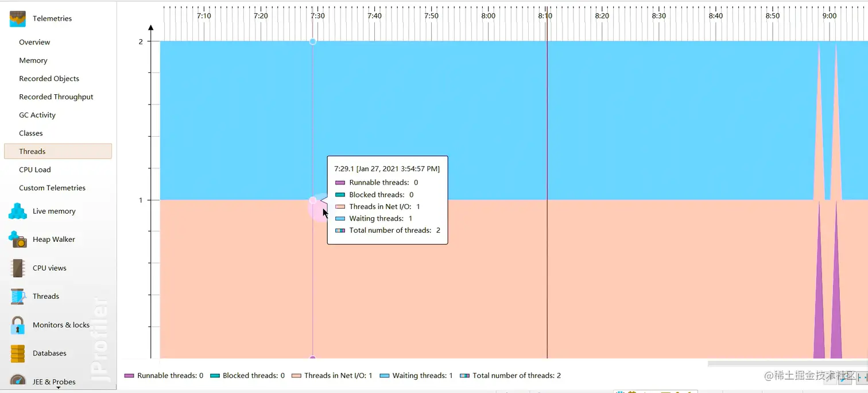
Task: Click the 7:10 time axis label
Action: point(204,16)
